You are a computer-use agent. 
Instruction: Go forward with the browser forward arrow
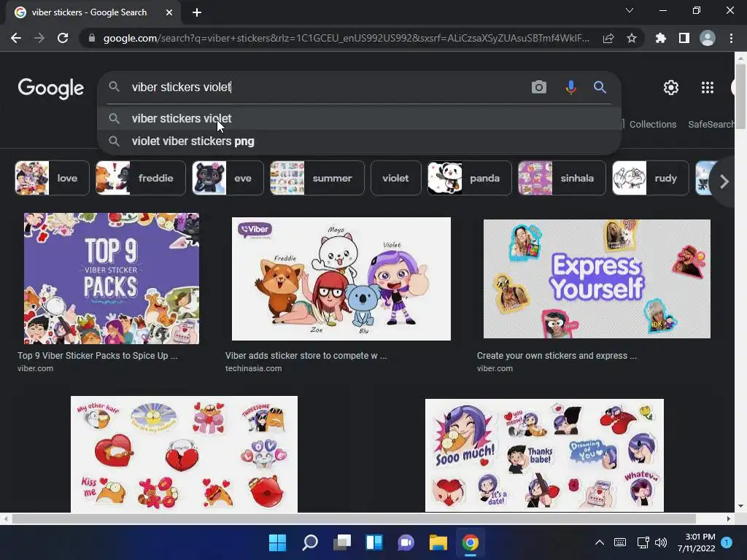click(x=39, y=38)
